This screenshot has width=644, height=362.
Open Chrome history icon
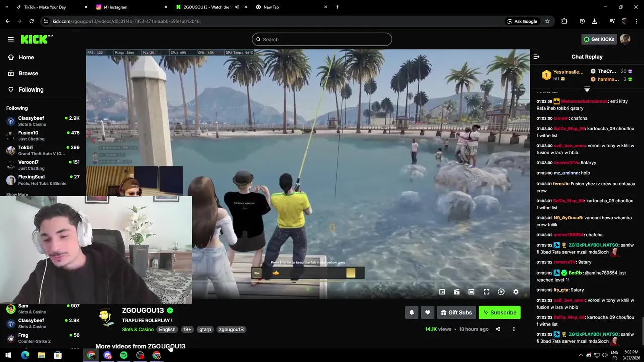pyautogui.click(x=582, y=21)
